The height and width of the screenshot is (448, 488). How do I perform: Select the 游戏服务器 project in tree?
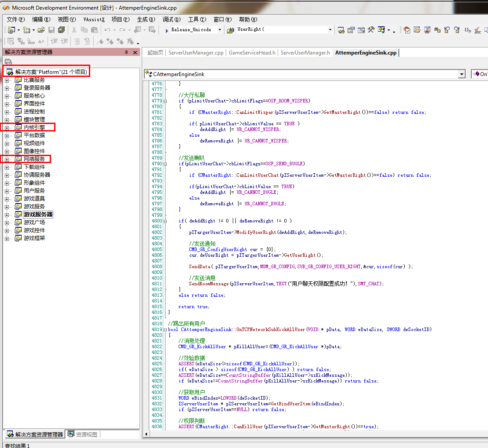click(x=38, y=215)
